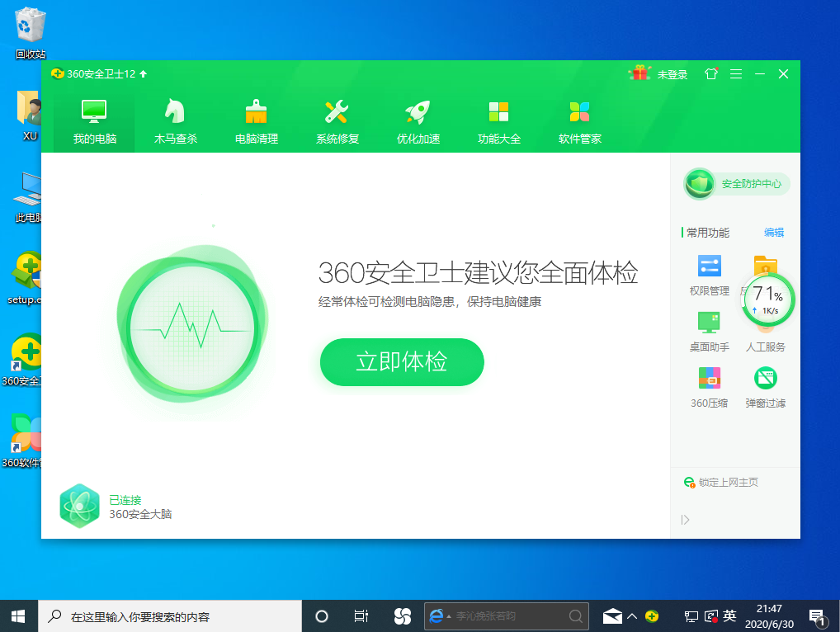
Task: Switch to the 木马查杀 trojan scan tab
Action: (x=175, y=120)
